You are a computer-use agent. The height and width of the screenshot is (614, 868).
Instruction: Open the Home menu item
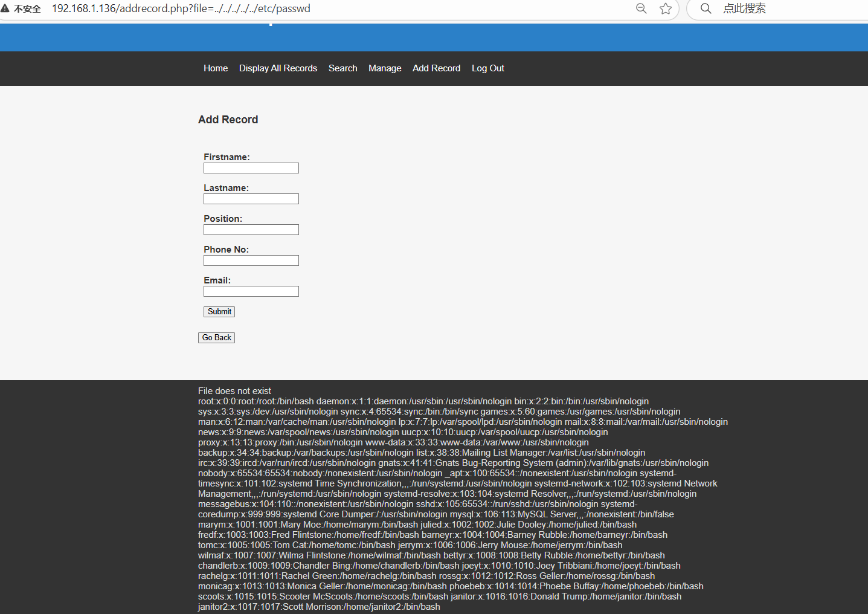tap(216, 68)
